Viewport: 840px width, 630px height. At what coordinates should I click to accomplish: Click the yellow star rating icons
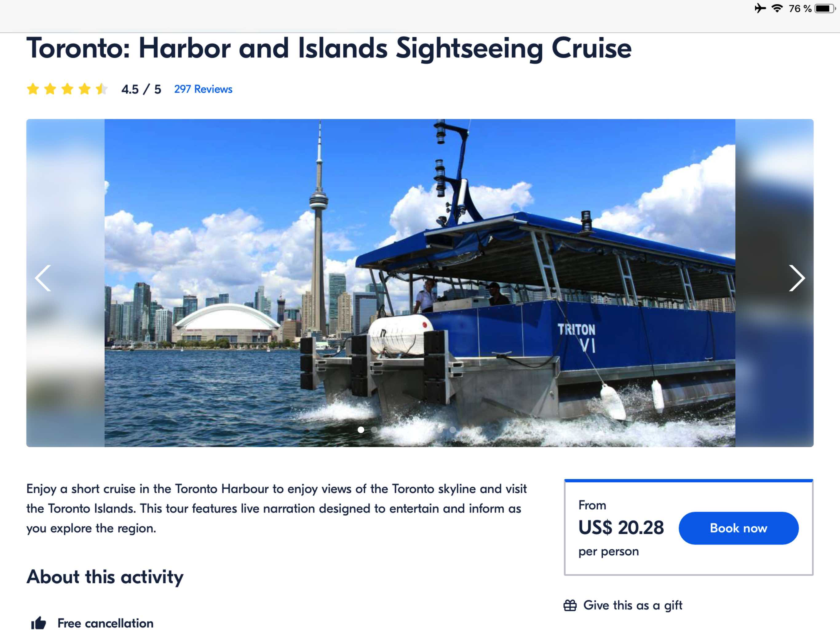67,89
